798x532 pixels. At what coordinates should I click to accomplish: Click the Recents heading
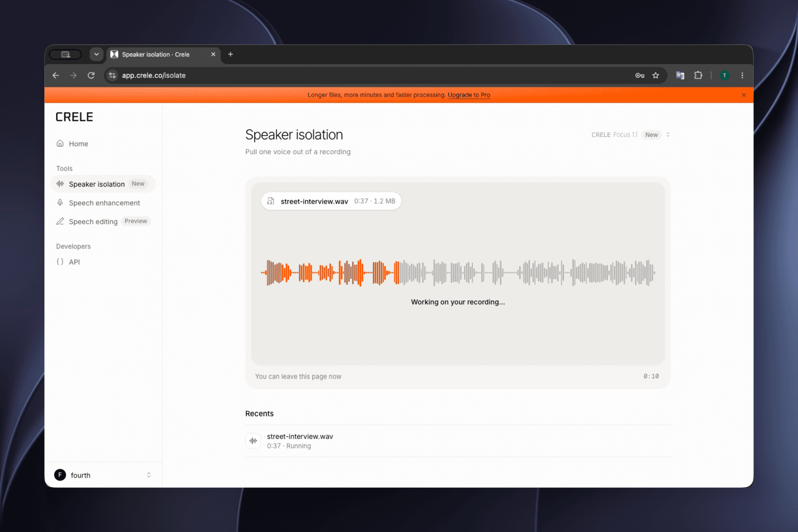[x=259, y=413]
